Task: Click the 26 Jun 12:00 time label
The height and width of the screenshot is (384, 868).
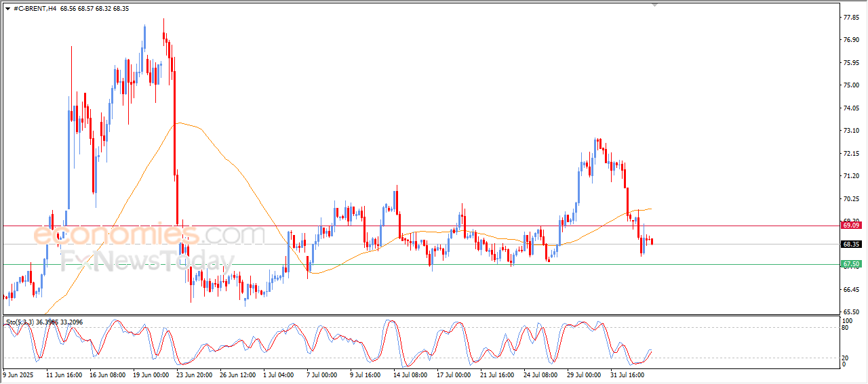Action: pos(237,374)
